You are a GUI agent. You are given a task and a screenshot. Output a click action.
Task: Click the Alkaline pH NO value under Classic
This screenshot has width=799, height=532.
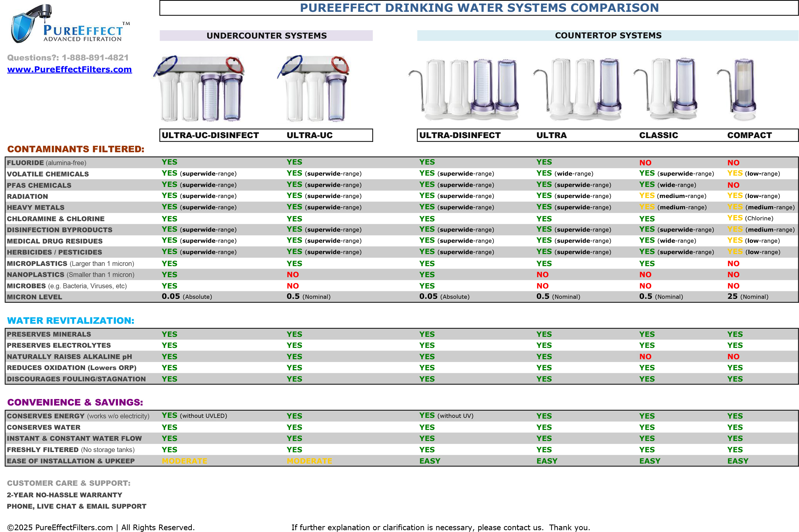[645, 357]
